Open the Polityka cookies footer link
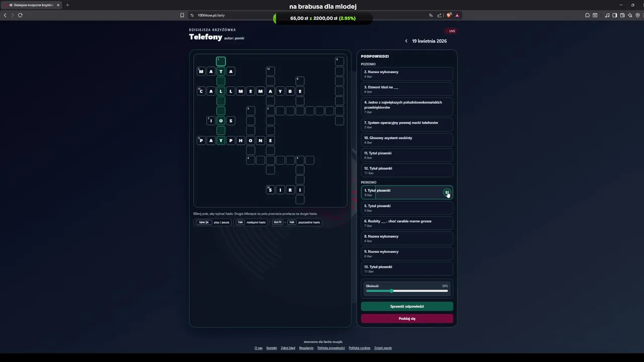Screen dimensions: 644x362 tap(359, 348)
